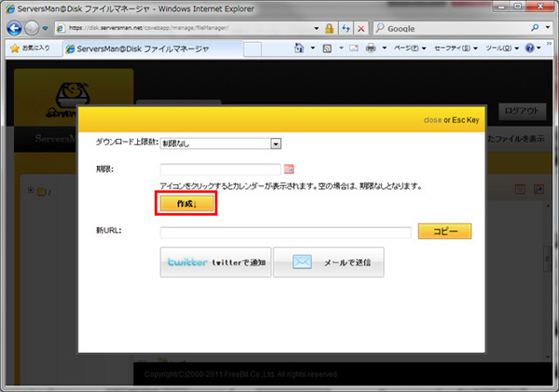Click the close link in dialog header

pos(432,120)
